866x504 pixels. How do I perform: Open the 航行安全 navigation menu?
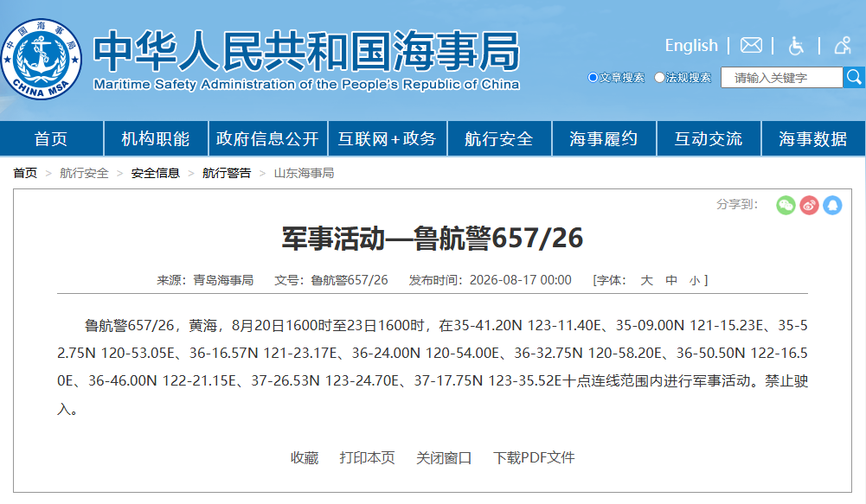[499, 138]
